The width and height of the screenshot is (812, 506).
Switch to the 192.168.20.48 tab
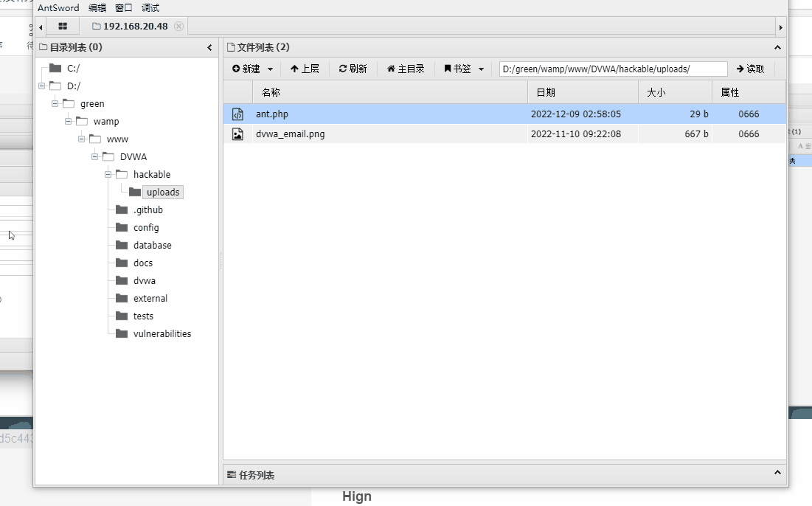(x=130, y=26)
